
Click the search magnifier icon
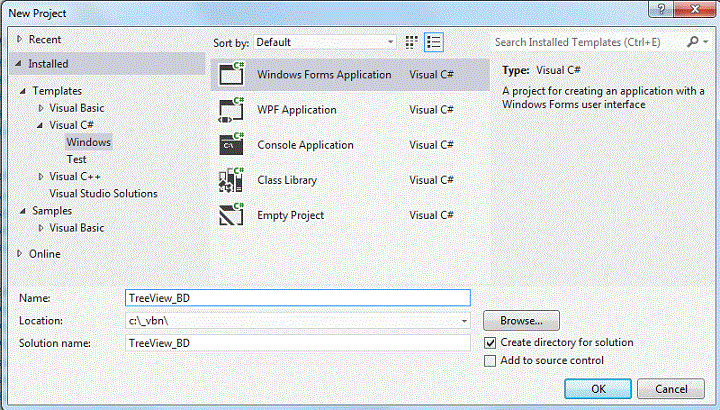(x=692, y=42)
